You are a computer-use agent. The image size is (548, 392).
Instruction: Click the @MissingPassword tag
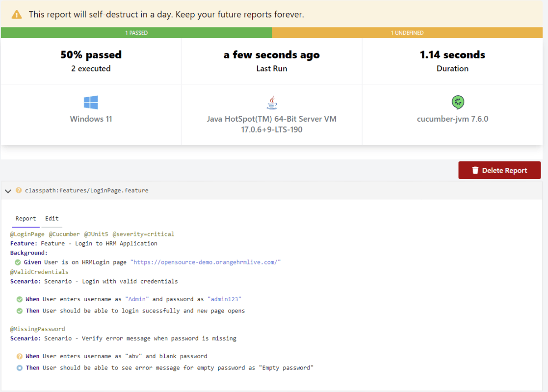(38, 329)
